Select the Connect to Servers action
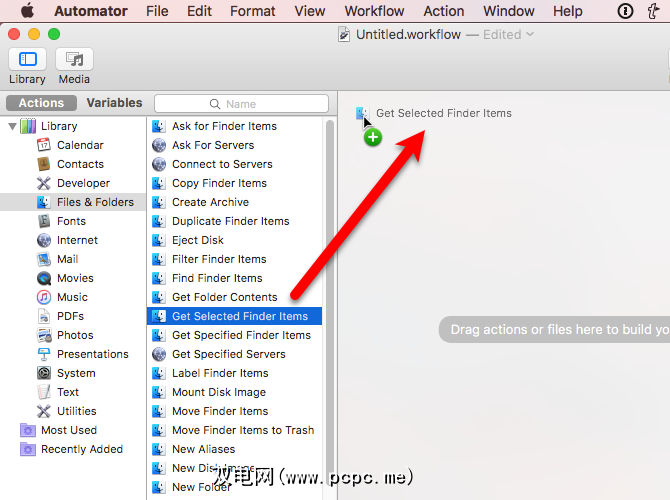This screenshot has height=500, width=670. click(x=235, y=164)
